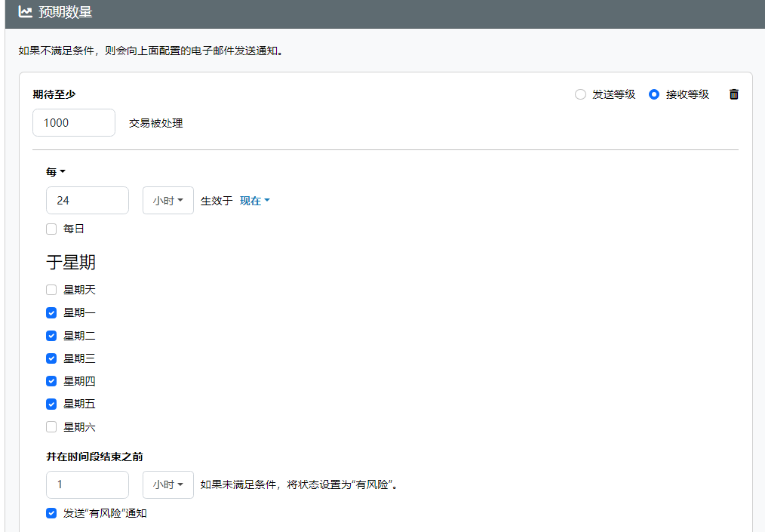Click the 1000 transaction count field
The height and width of the screenshot is (532, 765).
pos(74,123)
